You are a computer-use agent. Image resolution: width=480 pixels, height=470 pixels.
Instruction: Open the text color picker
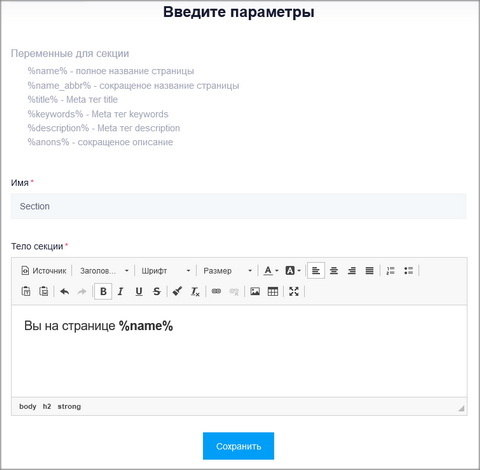[x=271, y=271]
